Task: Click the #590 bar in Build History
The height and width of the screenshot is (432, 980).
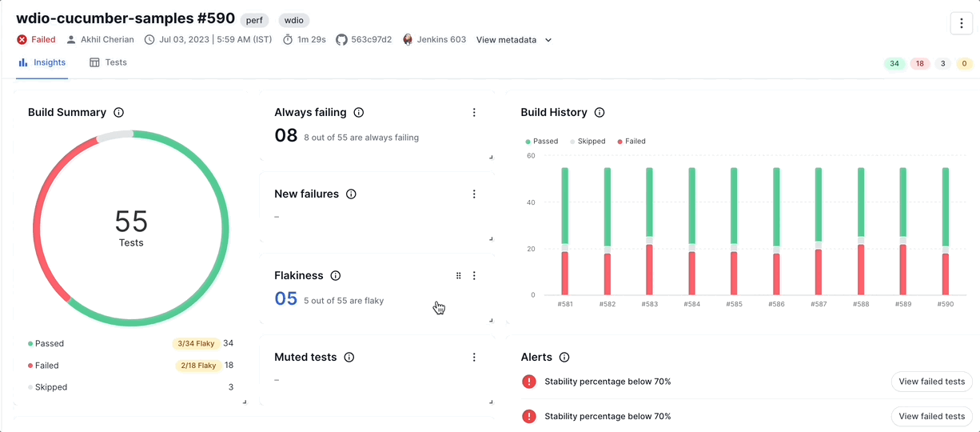Action: 946,230
